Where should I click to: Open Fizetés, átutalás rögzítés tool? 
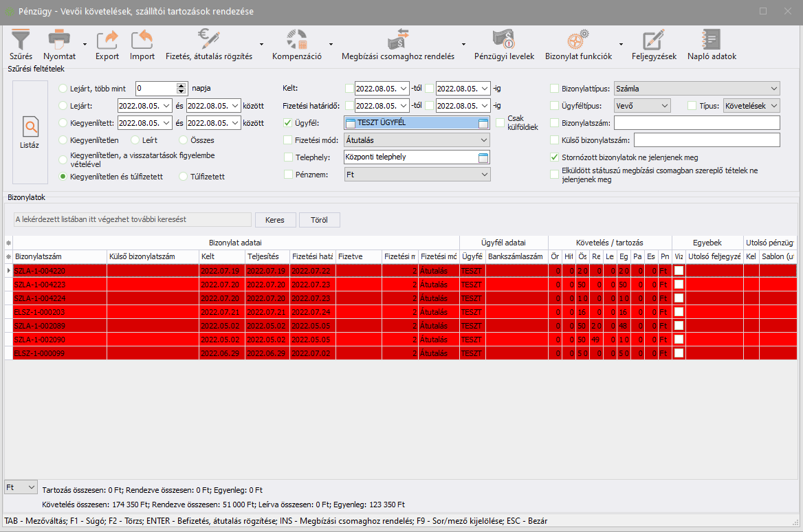tap(209, 38)
